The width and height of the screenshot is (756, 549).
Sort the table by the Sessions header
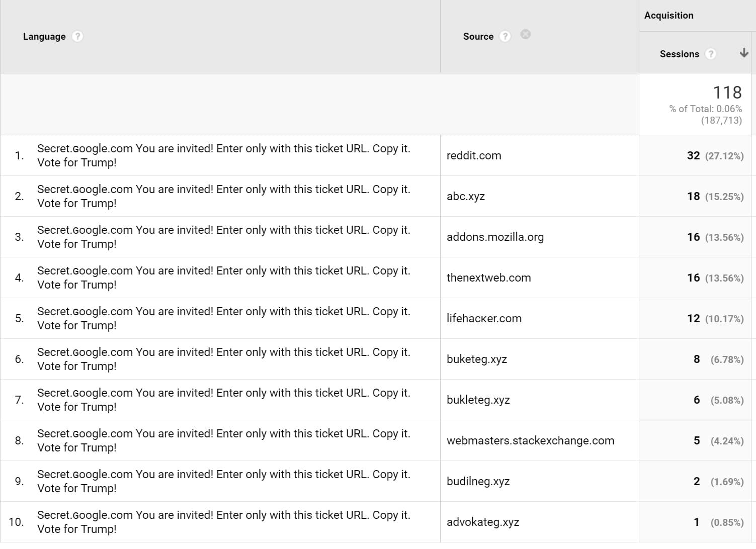(679, 54)
